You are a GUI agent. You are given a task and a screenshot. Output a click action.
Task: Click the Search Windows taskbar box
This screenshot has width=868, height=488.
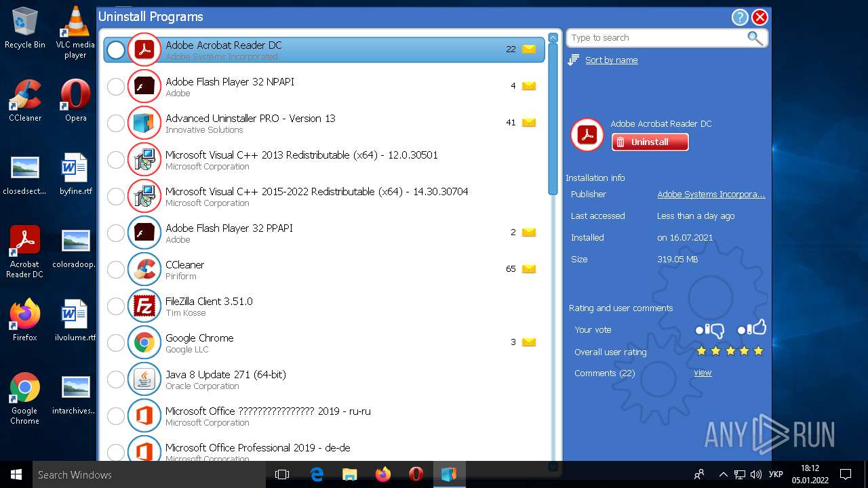point(149,474)
